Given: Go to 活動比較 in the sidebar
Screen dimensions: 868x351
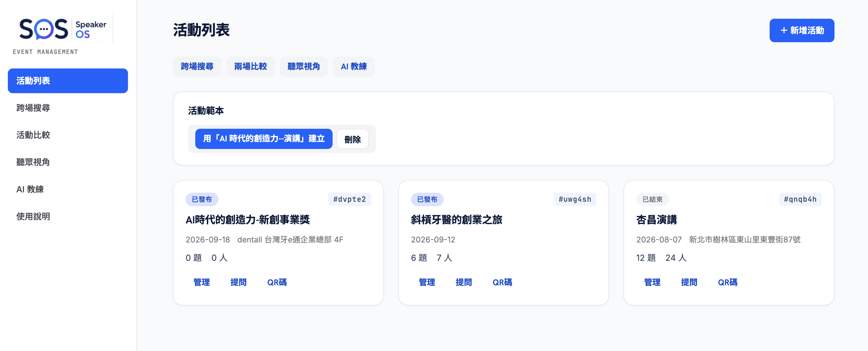Looking at the screenshot, I should tap(68, 135).
